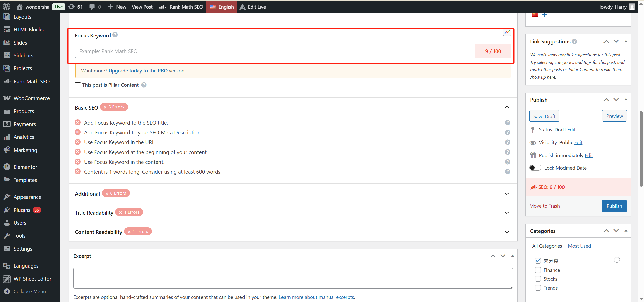Open WooCommerce menu in sidebar
Screen dimensions: 644x302
(x=31, y=98)
